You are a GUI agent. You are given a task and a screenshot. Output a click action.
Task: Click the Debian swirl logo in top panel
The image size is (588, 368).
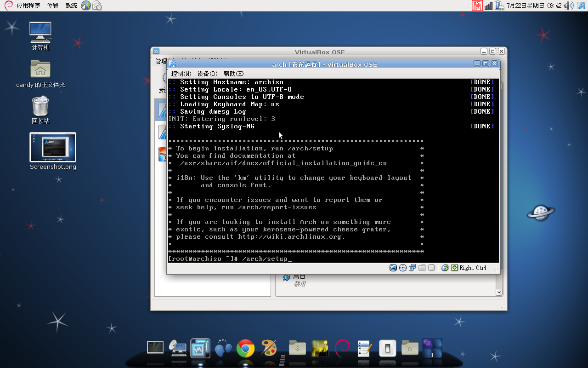8,6
